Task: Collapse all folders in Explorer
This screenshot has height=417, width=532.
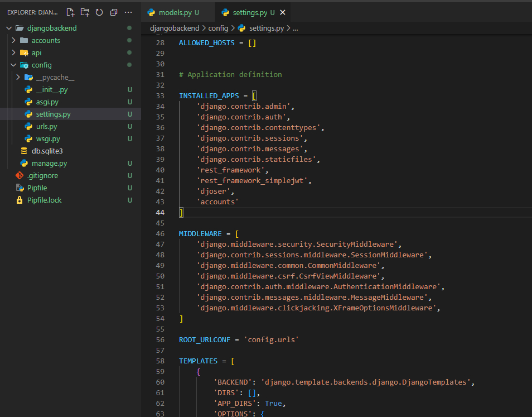Action: coord(114,12)
